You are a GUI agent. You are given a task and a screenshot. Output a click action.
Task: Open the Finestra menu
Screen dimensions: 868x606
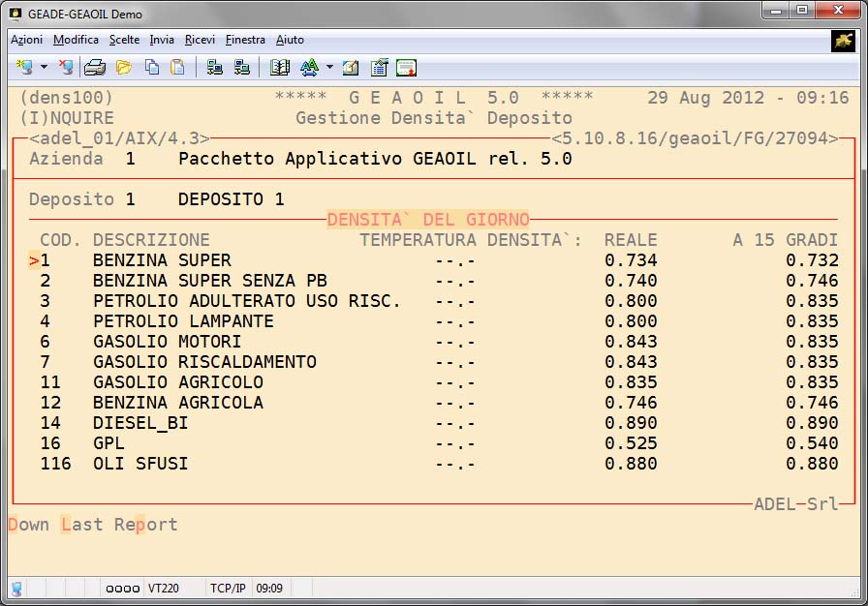point(245,40)
